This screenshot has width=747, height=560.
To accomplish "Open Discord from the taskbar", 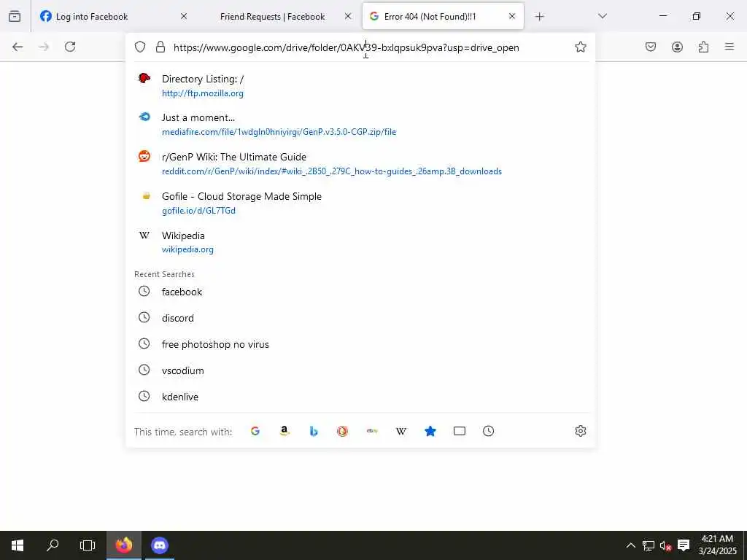I will (x=160, y=545).
